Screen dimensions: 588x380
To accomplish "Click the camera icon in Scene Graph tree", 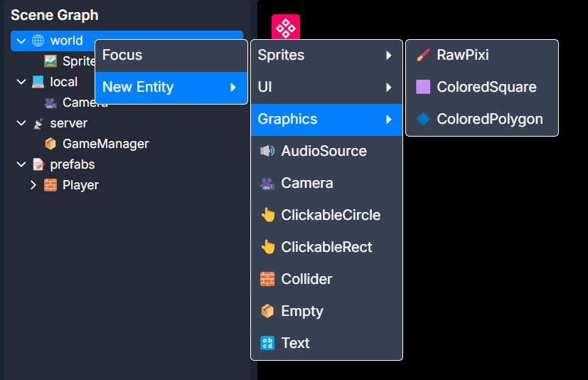I will (50, 102).
